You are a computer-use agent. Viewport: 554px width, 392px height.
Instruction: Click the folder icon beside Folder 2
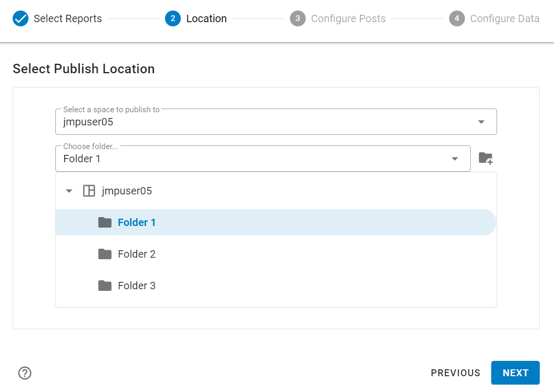point(105,254)
